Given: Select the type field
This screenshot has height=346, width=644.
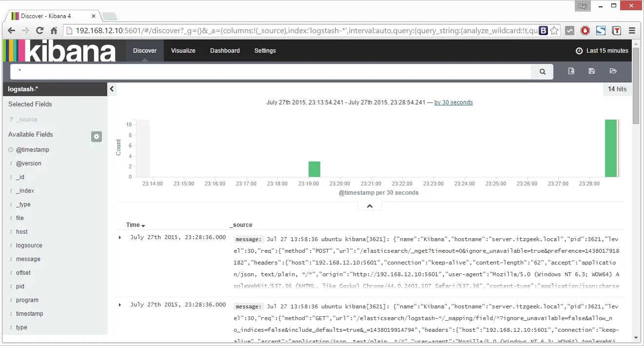Looking at the screenshot, I should (21, 327).
